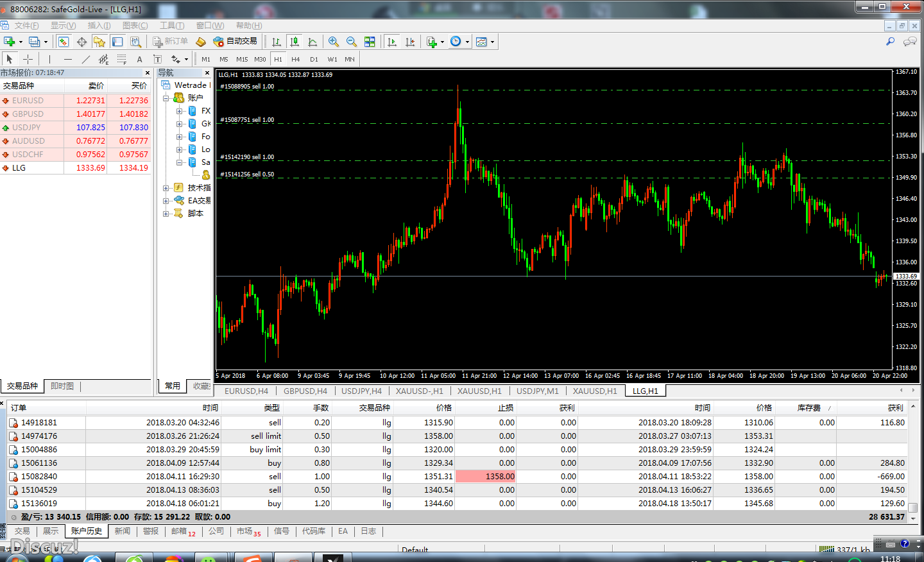This screenshot has height=562, width=924.
Task: Open the profiles icon in toolbar
Action: coord(35,42)
